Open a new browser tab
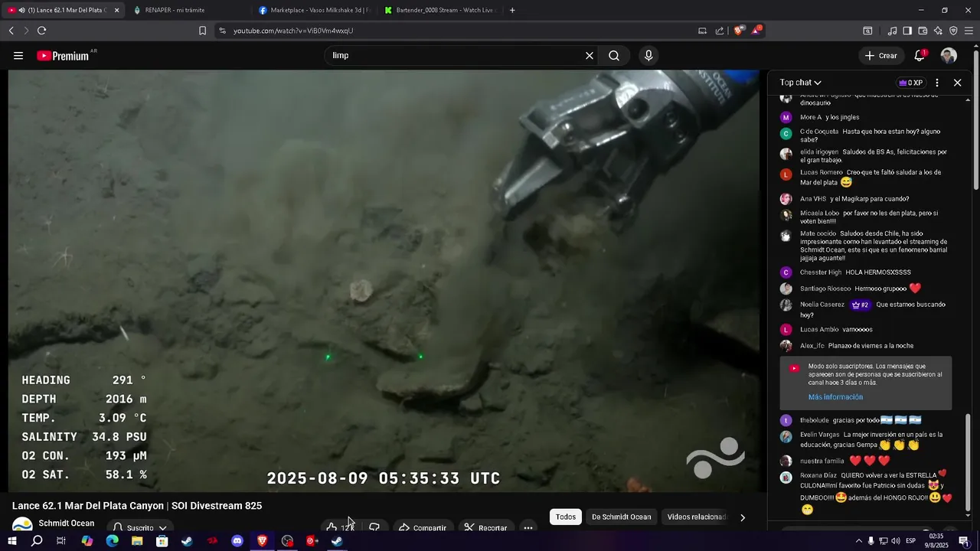Image resolution: width=980 pixels, height=551 pixels. pos(512,10)
